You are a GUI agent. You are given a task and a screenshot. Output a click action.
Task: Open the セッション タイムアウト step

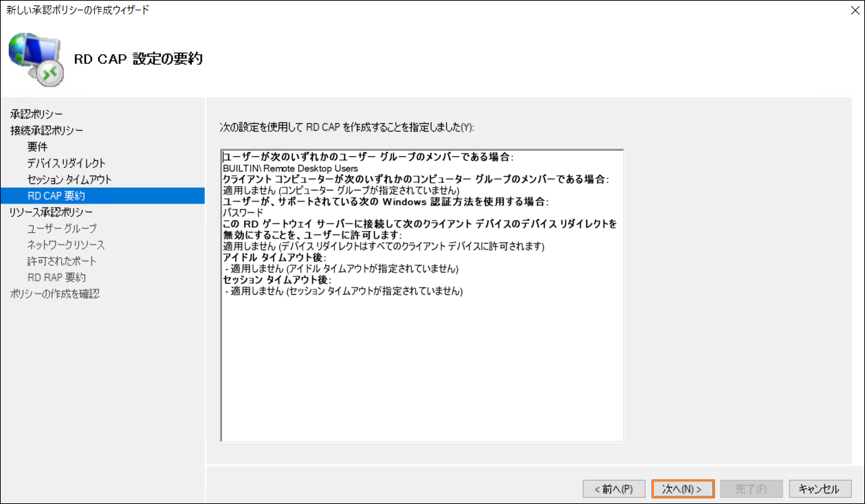(69, 179)
